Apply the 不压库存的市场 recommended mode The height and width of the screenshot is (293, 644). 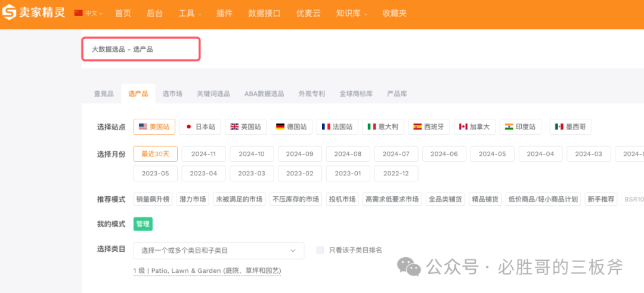[x=296, y=199]
